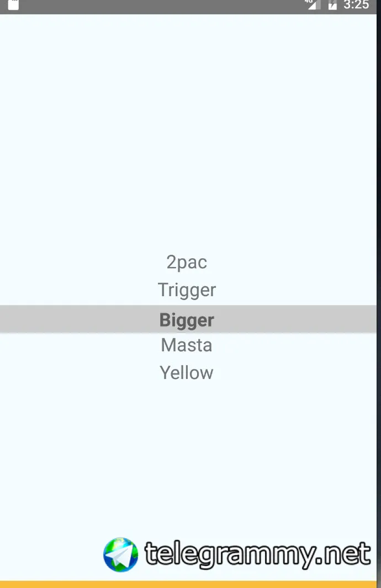The image size is (381, 588).
Task: Select the 2pac picker option
Action: coord(187,262)
